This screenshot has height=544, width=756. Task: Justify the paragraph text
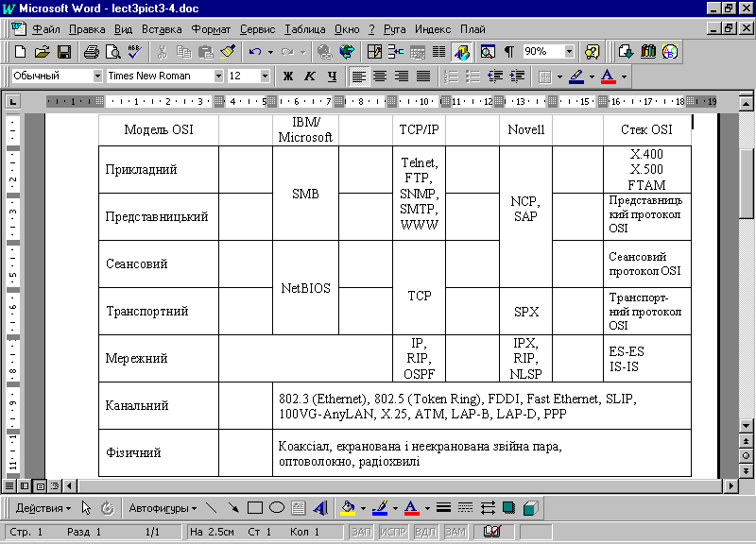423,76
